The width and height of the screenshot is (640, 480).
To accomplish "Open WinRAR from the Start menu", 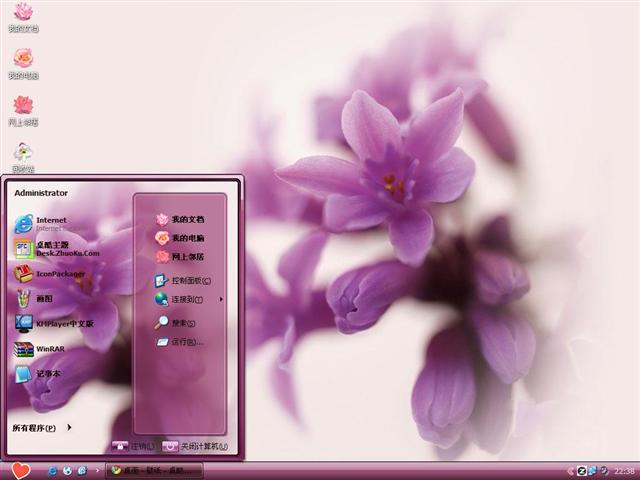I will pos(40,349).
